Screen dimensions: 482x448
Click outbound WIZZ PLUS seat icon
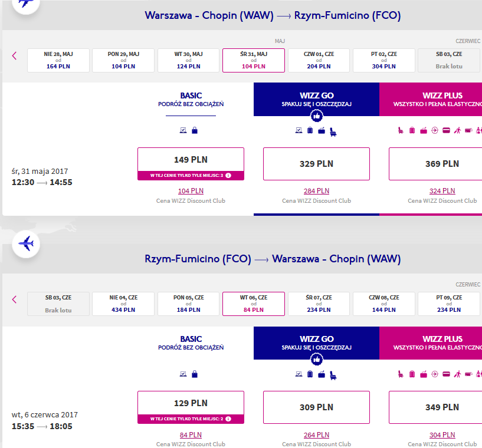pyautogui.click(x=401, y=130)
